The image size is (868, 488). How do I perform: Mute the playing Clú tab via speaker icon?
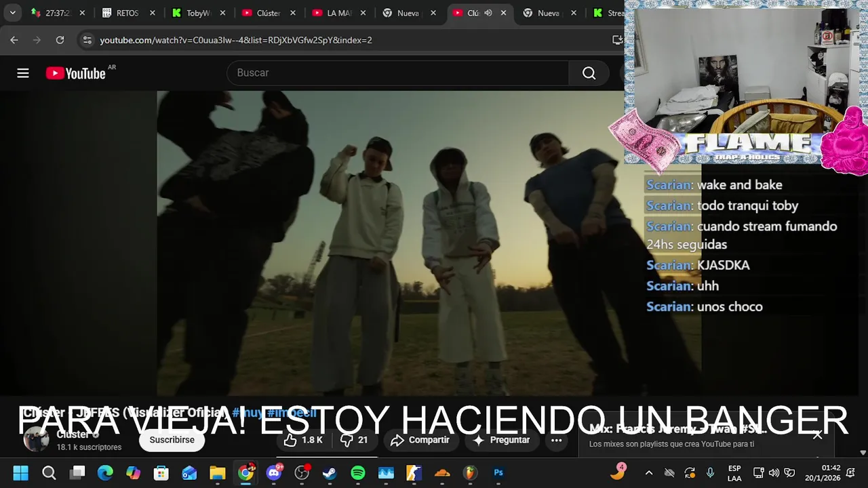pos(488,13)
